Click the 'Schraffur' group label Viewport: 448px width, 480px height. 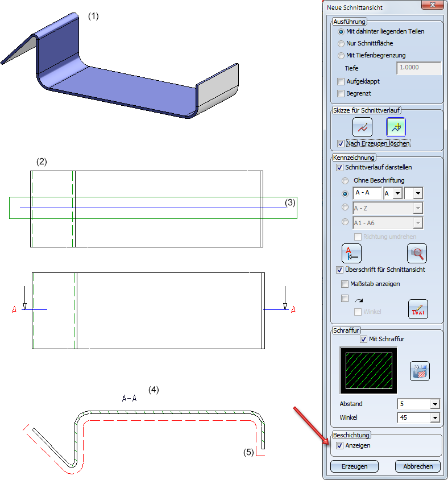point(346,330)
